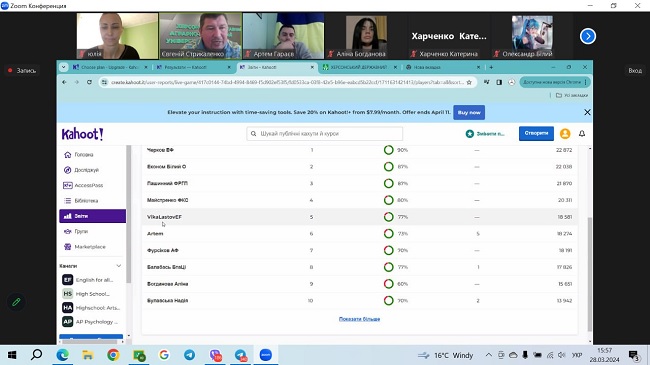The width and height of the screenshot is (650, 365).
Task: Click the Zoom 'Вход' button
Action: 635,71
